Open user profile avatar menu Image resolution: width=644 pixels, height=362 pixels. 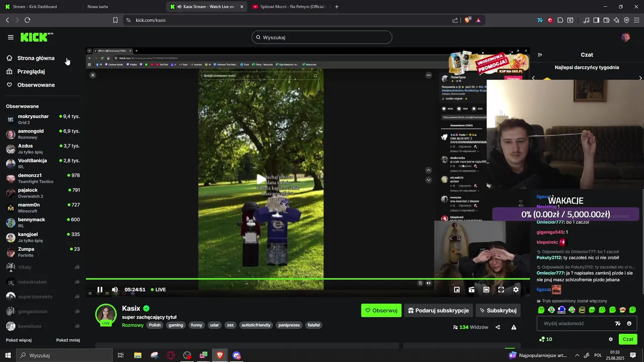point(625,37)
